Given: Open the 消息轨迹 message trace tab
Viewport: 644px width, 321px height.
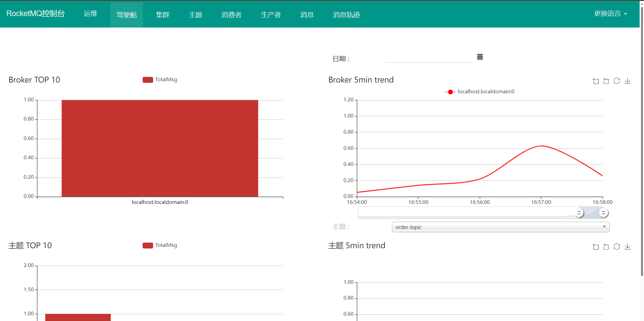Looking at the screenshot, I should point(347,15).
